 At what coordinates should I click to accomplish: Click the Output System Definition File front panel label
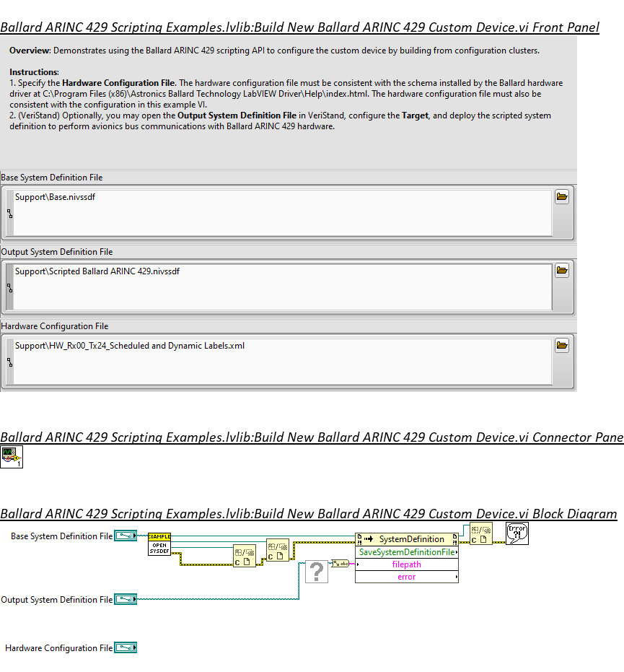57,252
